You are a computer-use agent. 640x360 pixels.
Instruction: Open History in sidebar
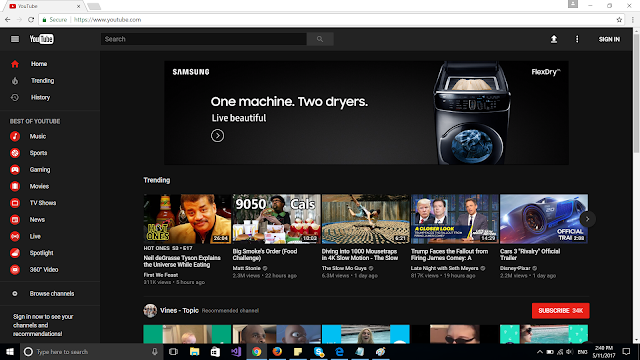[40, 98]
